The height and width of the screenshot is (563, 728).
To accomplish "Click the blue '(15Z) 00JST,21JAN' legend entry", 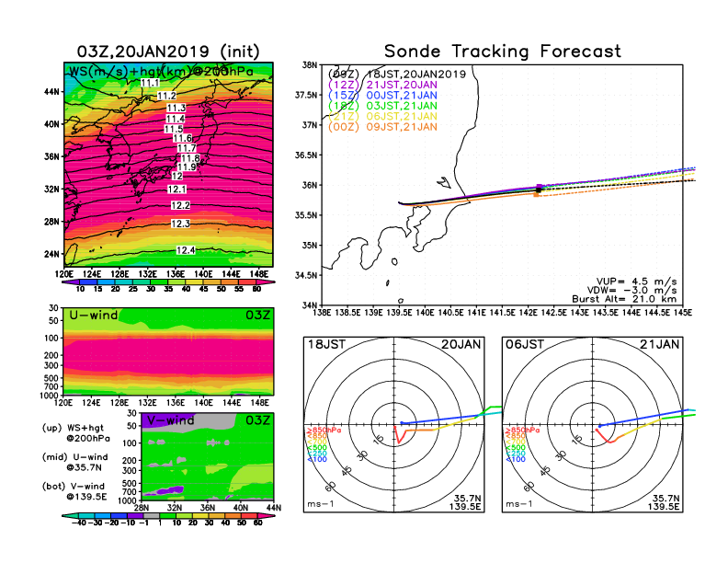I will 382,96.
